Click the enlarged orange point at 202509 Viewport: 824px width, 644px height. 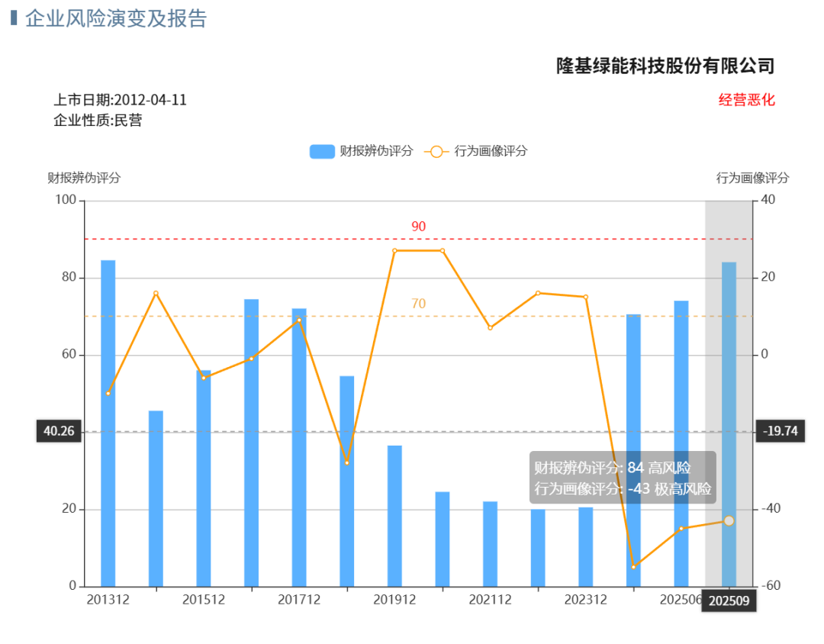[x=729, y=521]
